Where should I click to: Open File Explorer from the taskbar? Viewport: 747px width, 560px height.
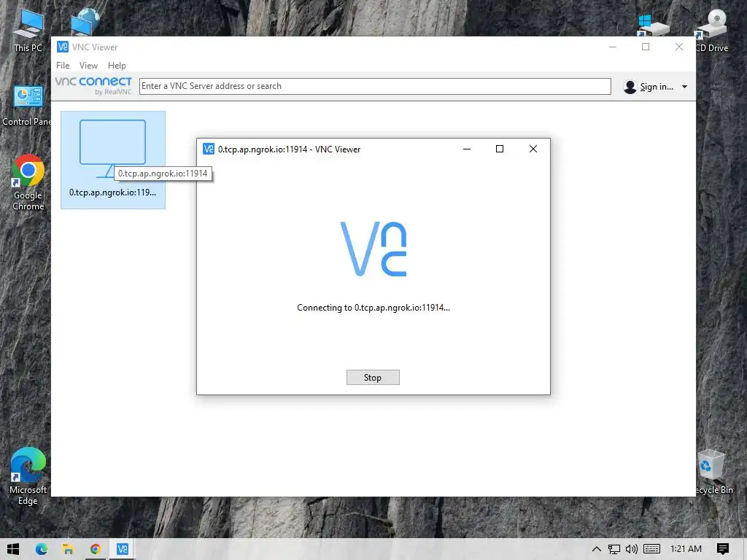(x=68, y=549)
